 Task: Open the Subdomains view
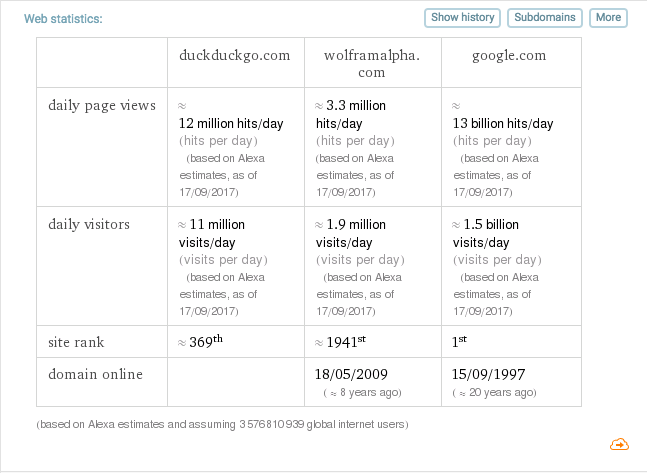545,18
